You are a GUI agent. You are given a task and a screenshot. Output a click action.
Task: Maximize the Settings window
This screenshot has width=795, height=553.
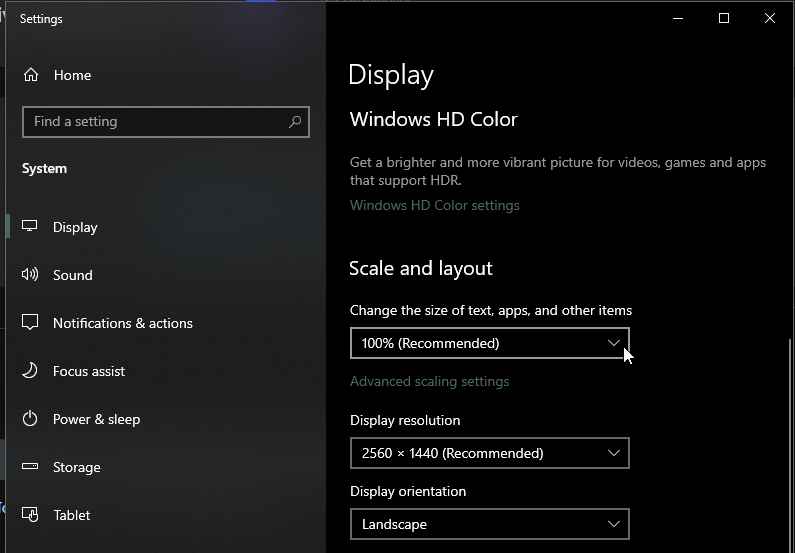coord(724,18)
